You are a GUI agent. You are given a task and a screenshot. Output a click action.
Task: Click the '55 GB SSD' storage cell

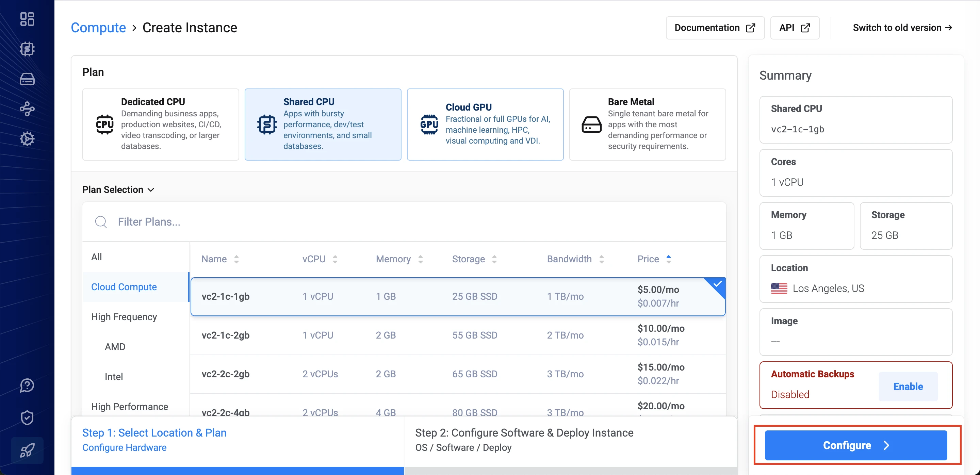coord(474,335)
